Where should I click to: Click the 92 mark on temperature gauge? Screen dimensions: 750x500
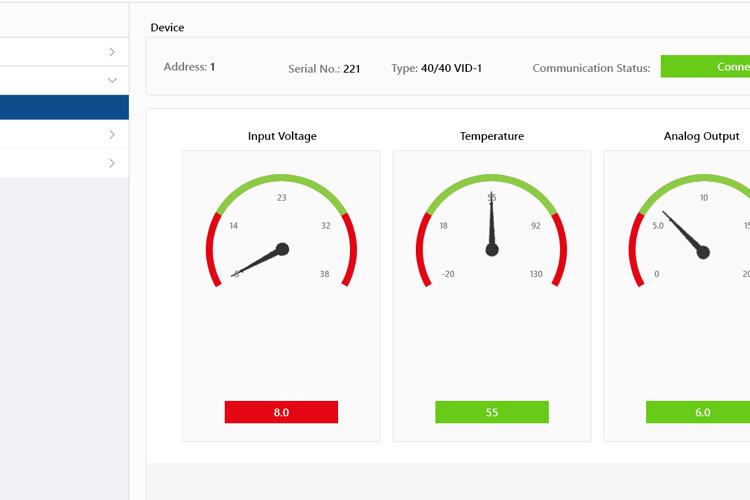click(x=536, y=226)
